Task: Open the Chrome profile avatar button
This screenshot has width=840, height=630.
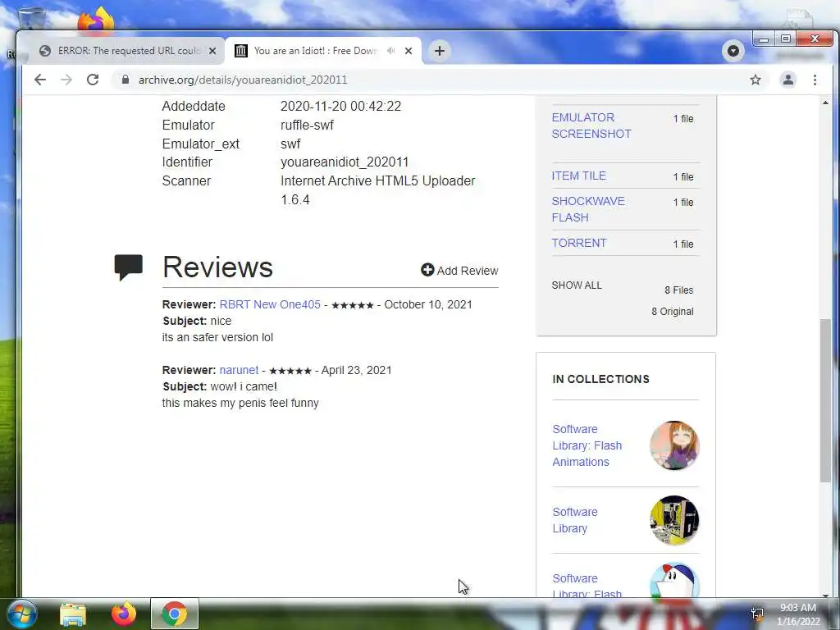Action: tap(788, 80)
